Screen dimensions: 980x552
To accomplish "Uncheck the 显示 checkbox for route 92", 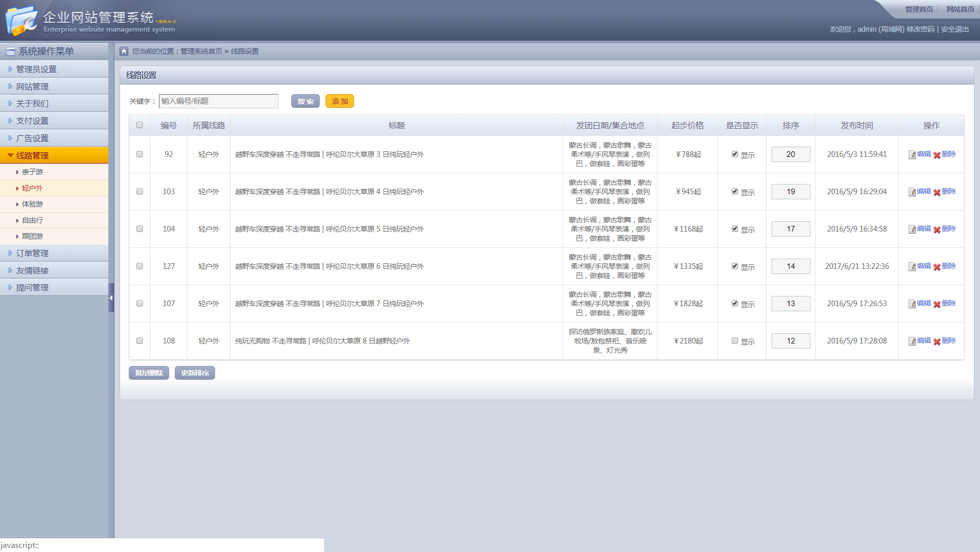I will coord(735,154).
